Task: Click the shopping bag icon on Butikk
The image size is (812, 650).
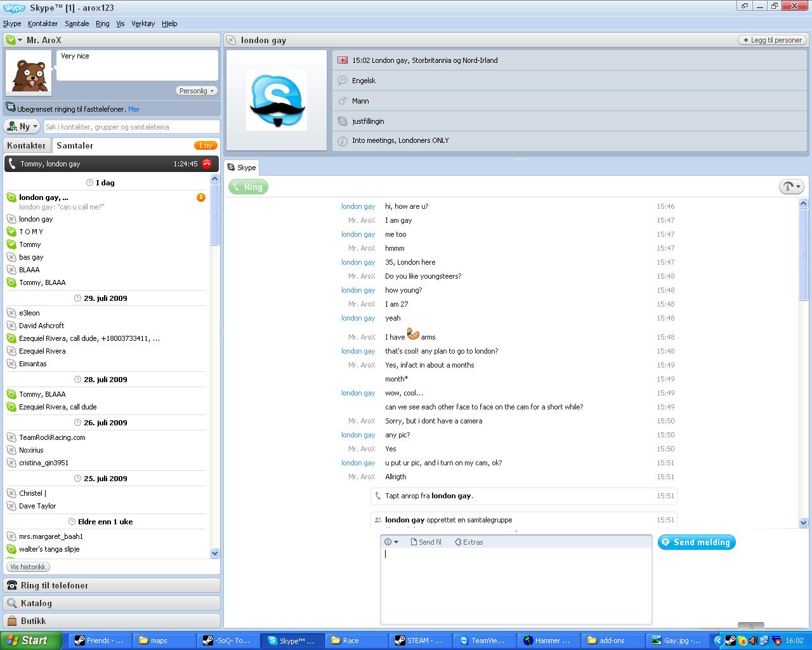Action: (12, 621)
